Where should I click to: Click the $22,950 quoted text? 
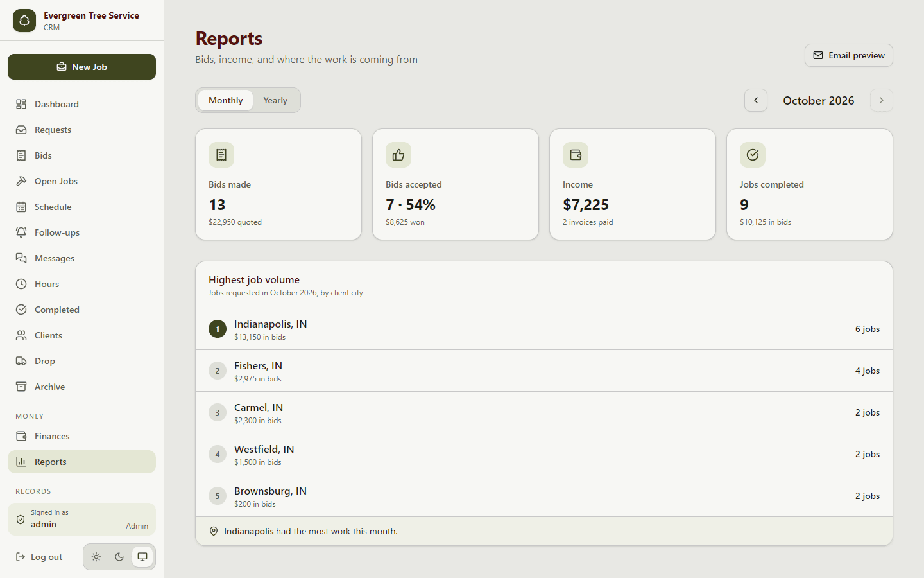[235, 222]
